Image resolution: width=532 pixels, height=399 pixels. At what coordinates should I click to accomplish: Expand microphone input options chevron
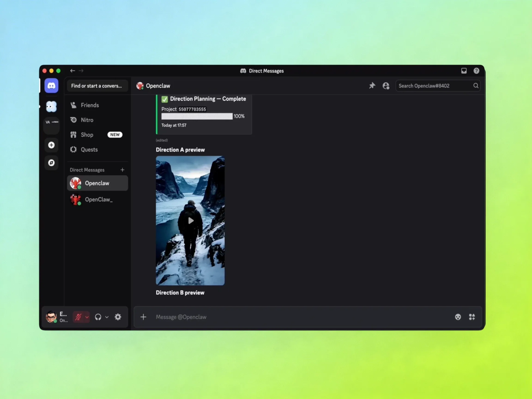pyautogui.click(x=87, y=317)
